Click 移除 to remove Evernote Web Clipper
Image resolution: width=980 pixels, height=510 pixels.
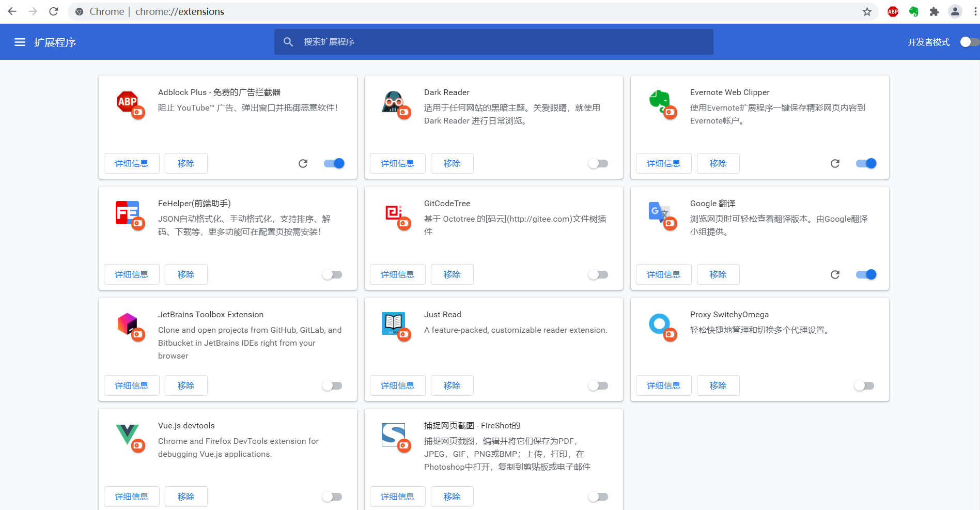click(718, 163)
